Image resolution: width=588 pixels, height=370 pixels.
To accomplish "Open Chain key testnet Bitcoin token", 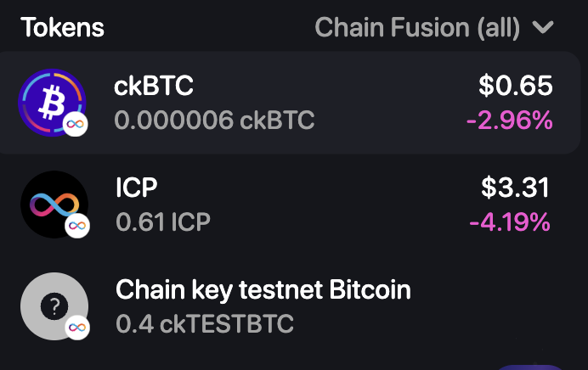I will click(x=263, y=290).
